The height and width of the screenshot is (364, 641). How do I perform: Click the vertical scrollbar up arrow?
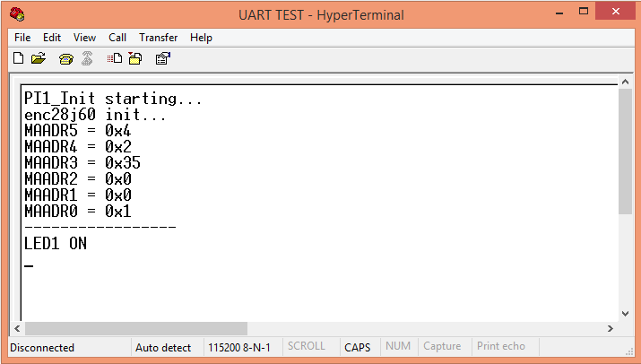pyautogui.click(x=625, y=82)
